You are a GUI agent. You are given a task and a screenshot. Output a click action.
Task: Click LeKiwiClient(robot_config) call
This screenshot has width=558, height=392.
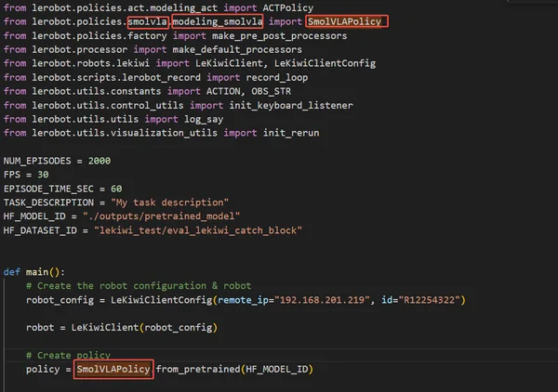144,328
